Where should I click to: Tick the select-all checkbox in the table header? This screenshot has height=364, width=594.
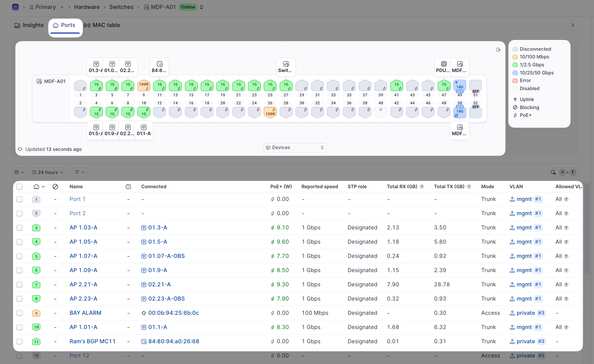tap(20, 186)
